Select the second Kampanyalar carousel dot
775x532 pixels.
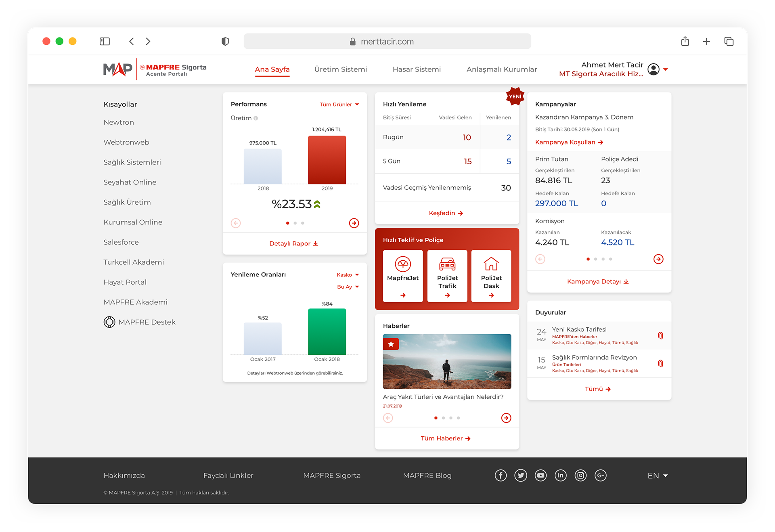[595, 259]
